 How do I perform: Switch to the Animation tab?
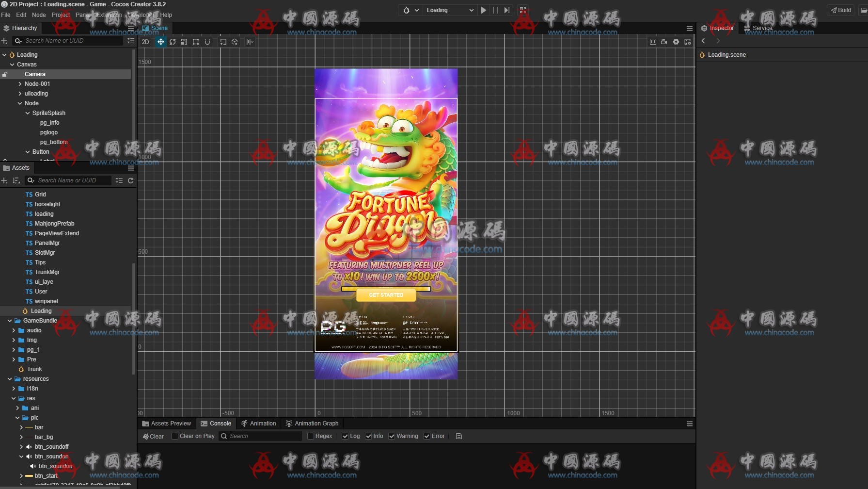(x=258, y=424)
